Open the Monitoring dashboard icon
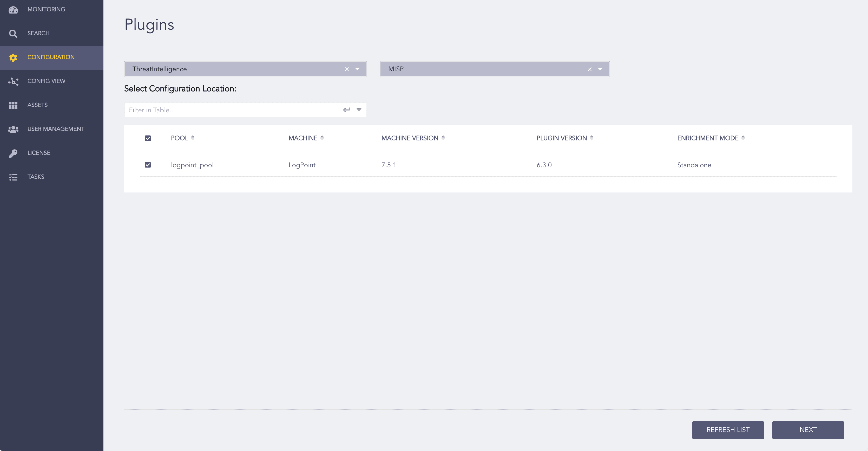 tap(14, 10)
